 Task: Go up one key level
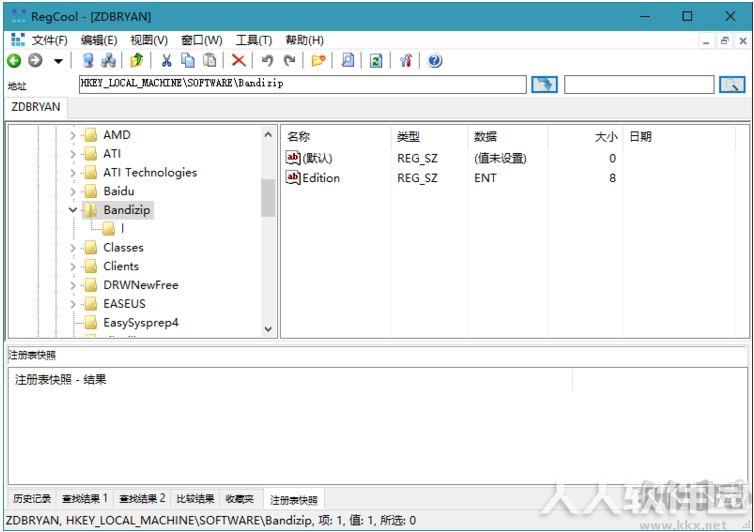point(137,61)
